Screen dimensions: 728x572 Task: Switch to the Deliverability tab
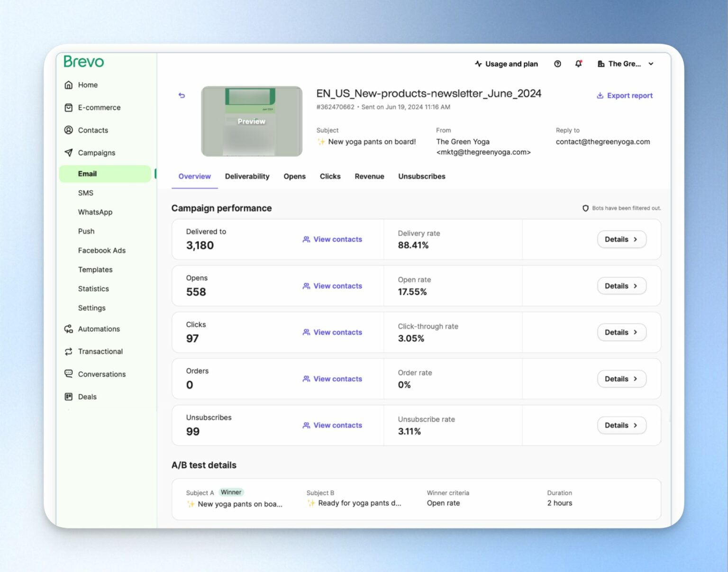247,176
